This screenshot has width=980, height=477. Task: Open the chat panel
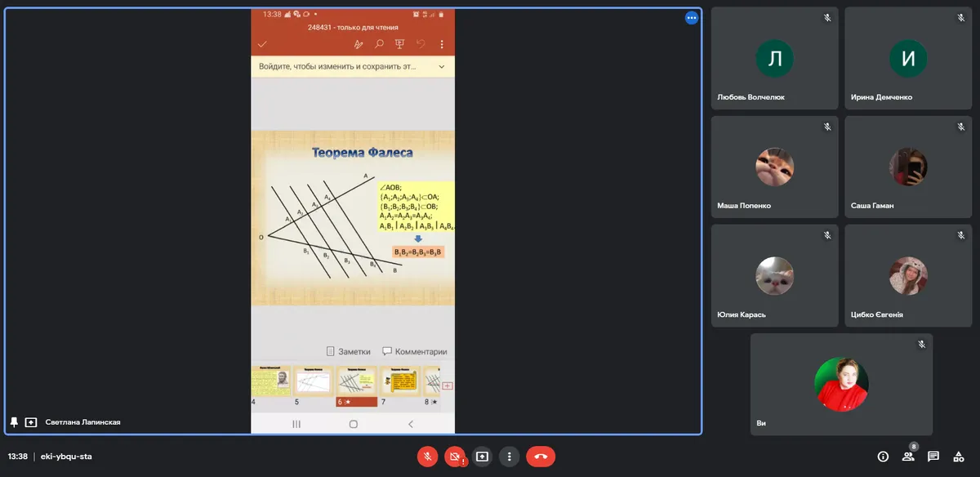pyautogui.click(x=933, y=457)
